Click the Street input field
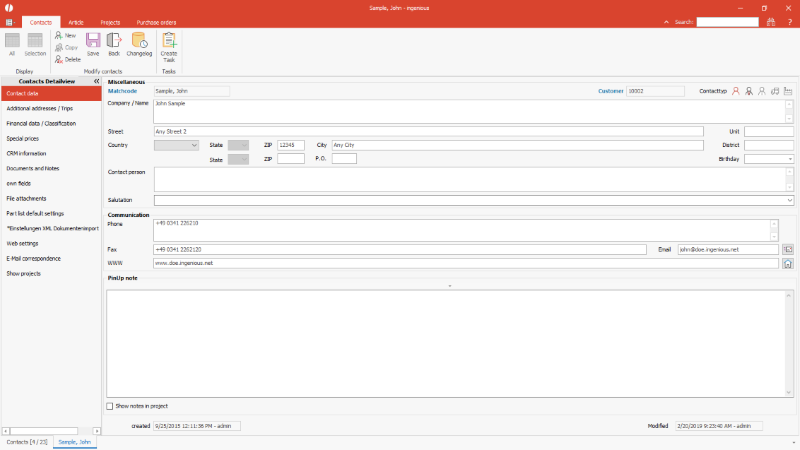Image resolution: width=800 pixels, height=450 pixels. tap(428, 131)
